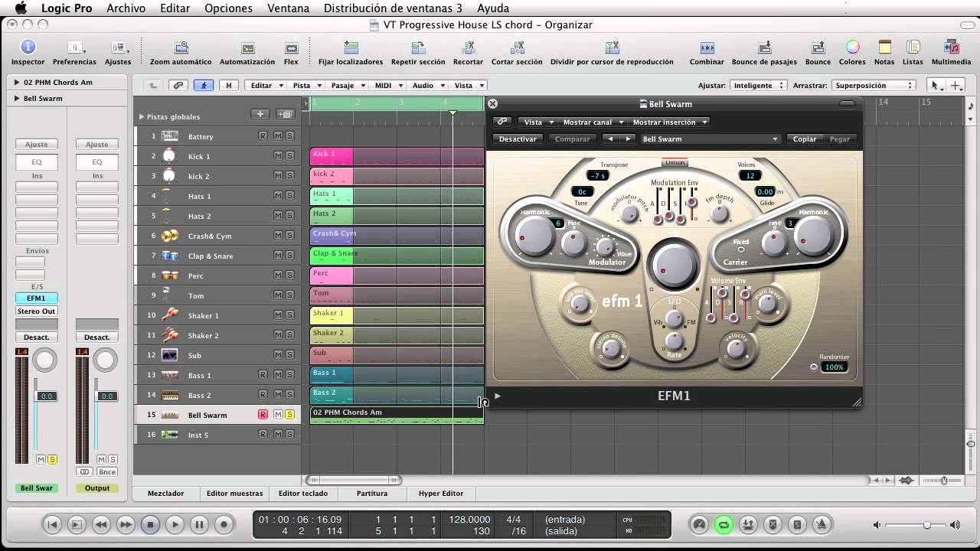Mute the Kick 1 track

(278, 156)
